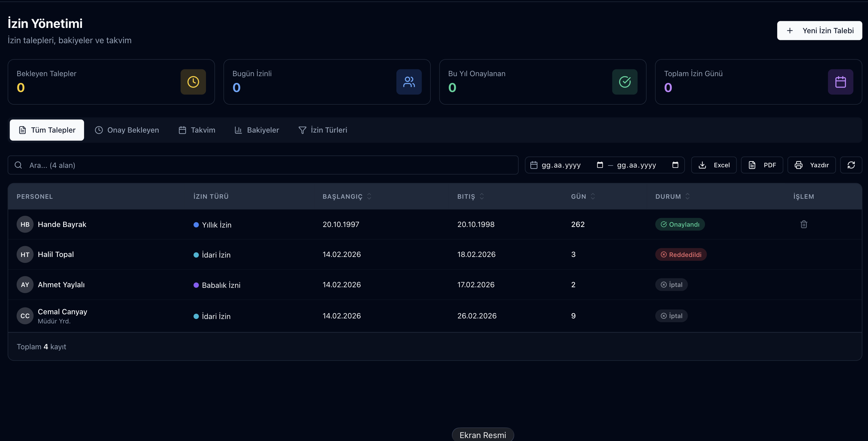
Task: Click the checkmark icon in the Bu Yıl Onaylanan card
Action: (x=625, y=82)
